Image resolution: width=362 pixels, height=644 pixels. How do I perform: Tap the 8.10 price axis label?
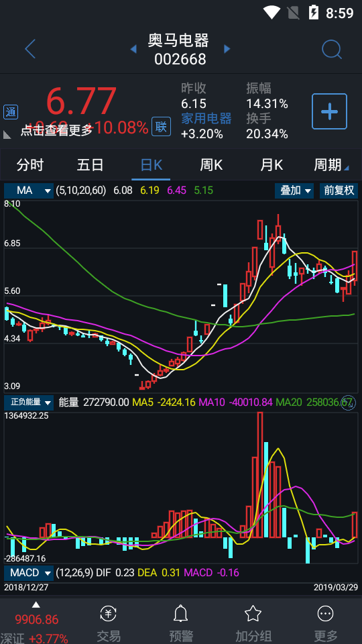[12, 204]
